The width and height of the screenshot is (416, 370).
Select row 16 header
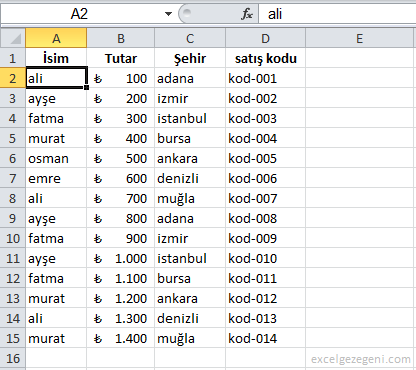[13, 358]
